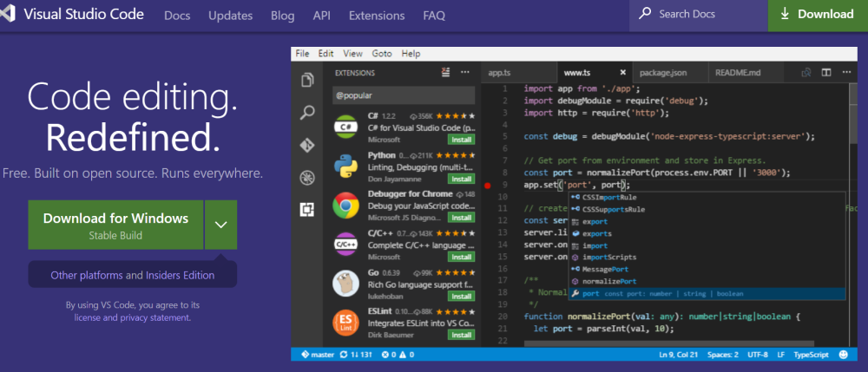Screen dimensions: 868x372
Task: Clear extensions list icon in Extensions header
Action: 445,72
